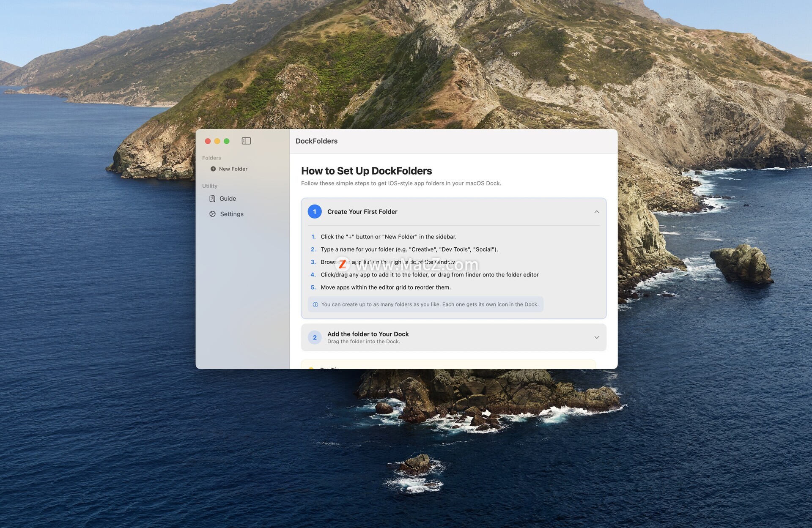This screenshot has height=528, width=812.
Task: Click the step 2 number badge
Action: tap(315, 337)
